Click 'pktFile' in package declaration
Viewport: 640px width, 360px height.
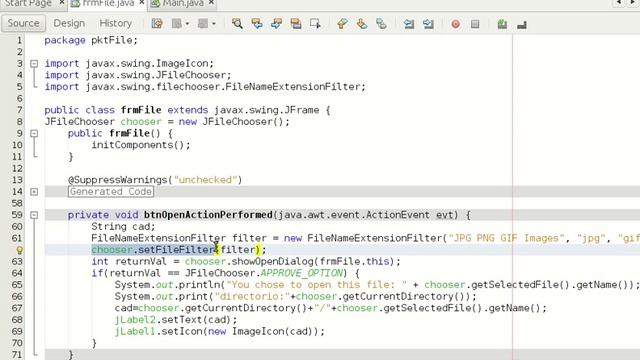coord(111,40)
